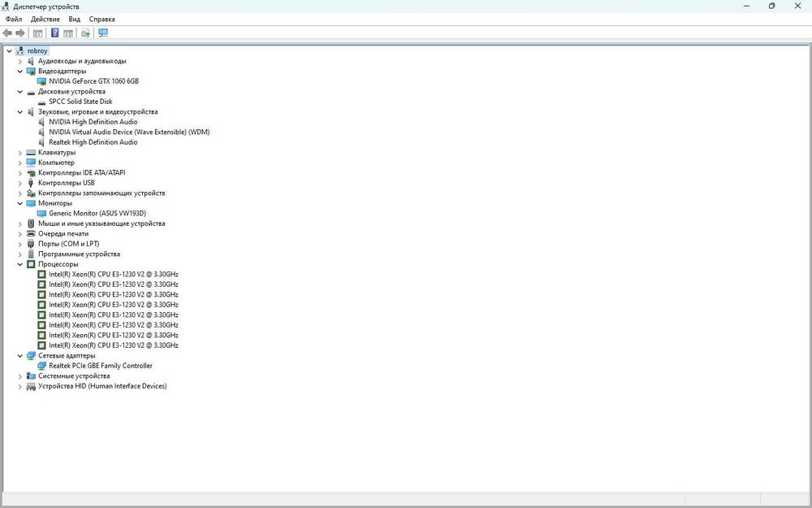Open the Файл menu

(14, 20)
